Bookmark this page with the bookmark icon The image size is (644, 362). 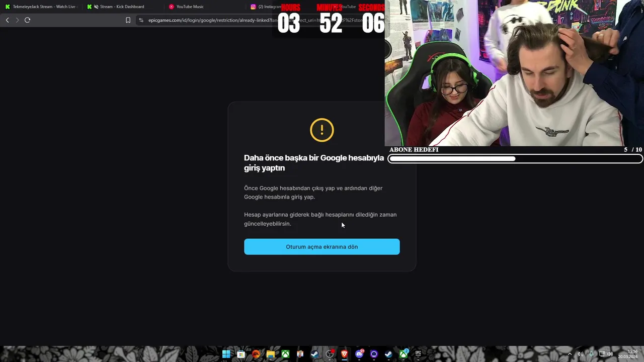[128, 20]
